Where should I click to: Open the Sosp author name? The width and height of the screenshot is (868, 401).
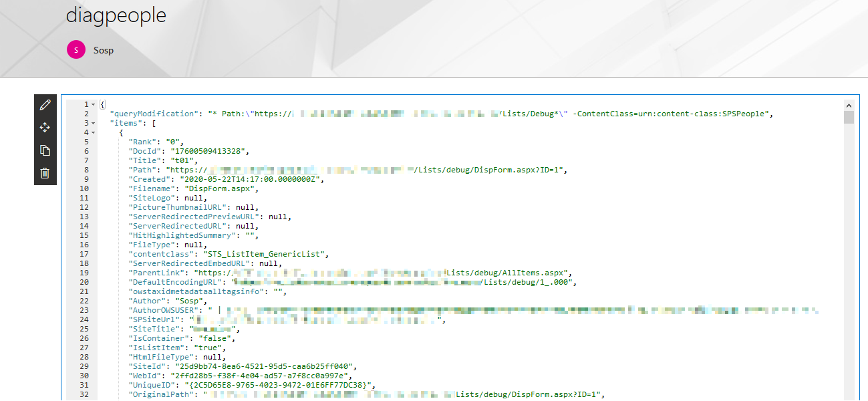point(104,50)
